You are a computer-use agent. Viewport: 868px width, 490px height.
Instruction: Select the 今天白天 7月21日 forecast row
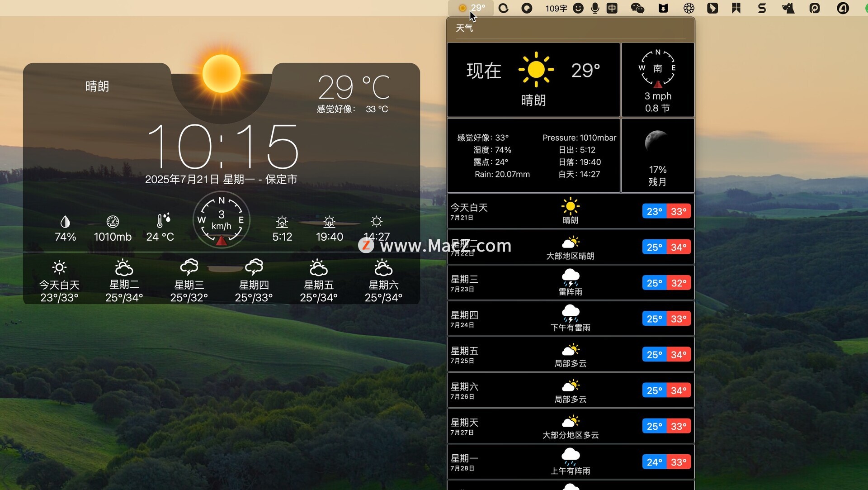coord(571,211)
